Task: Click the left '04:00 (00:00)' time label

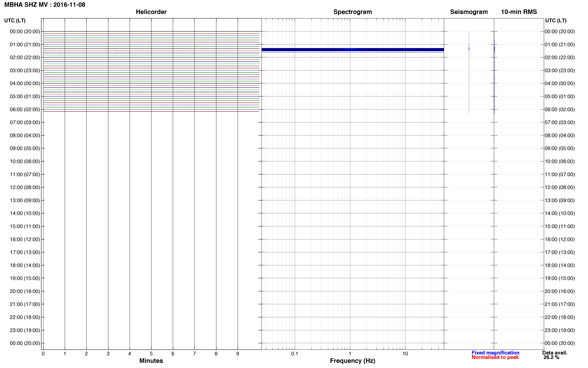Action: [25, 83]
